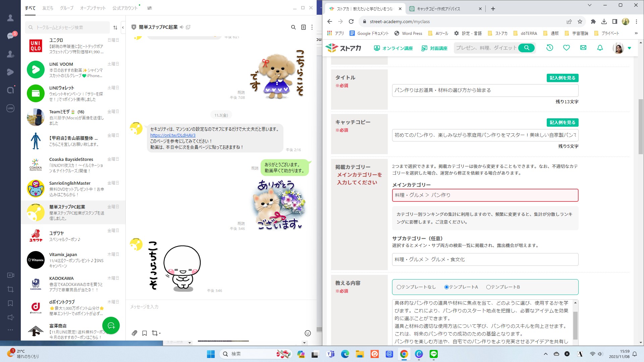The height and width of the screenshot is (362, 644).
Task: Focus トークルームとメッセージ検索 field
Action: tap(67, 27)
